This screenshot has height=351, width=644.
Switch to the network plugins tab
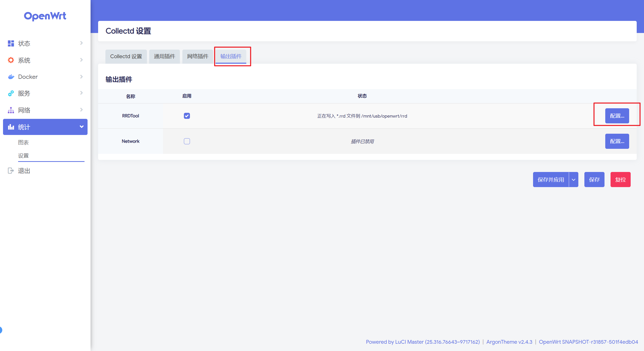(x=197, y=56)
